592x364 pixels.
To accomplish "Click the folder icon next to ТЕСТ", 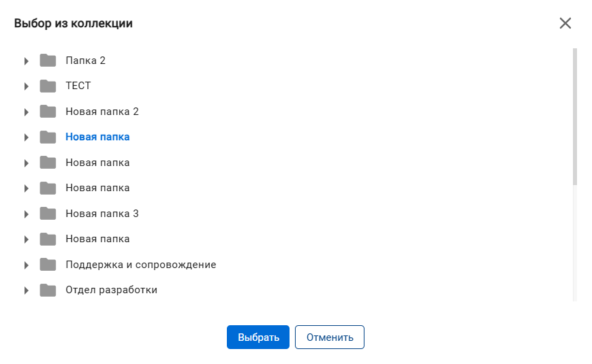I will pos(48,86).
